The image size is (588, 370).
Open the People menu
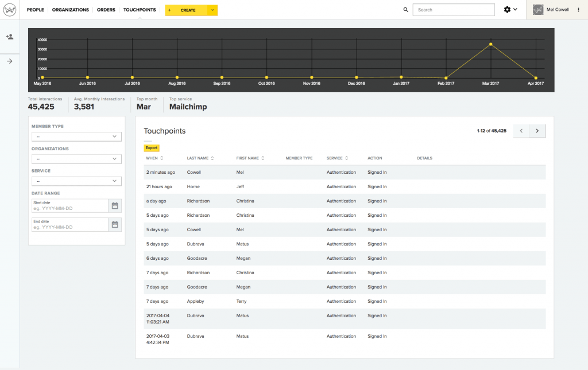pyautogui.click(x=35, y=10)
